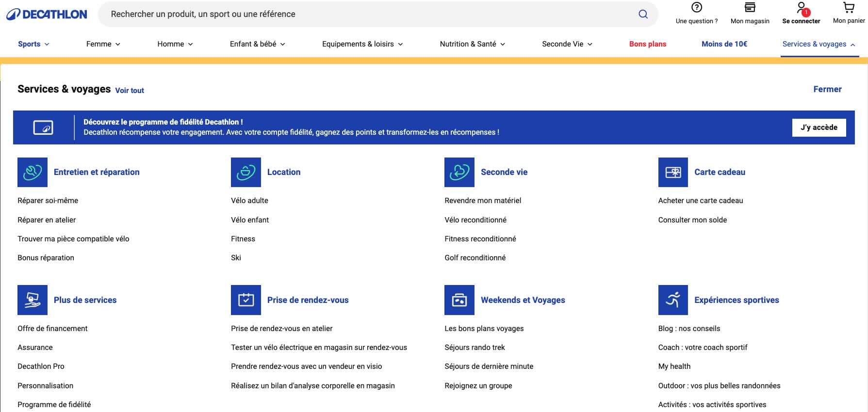Screen dimensions: 868x412
Task: Open Assurance link
Action: tap(35, 348)
